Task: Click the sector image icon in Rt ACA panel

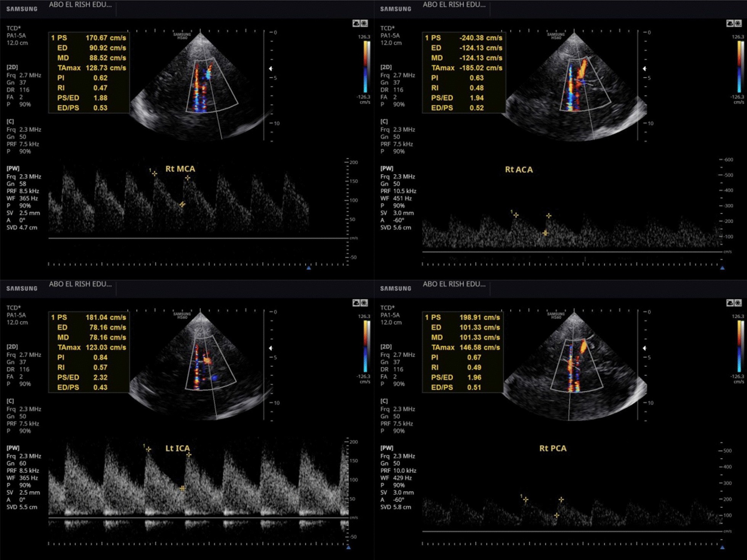Action: pos(730,23)
